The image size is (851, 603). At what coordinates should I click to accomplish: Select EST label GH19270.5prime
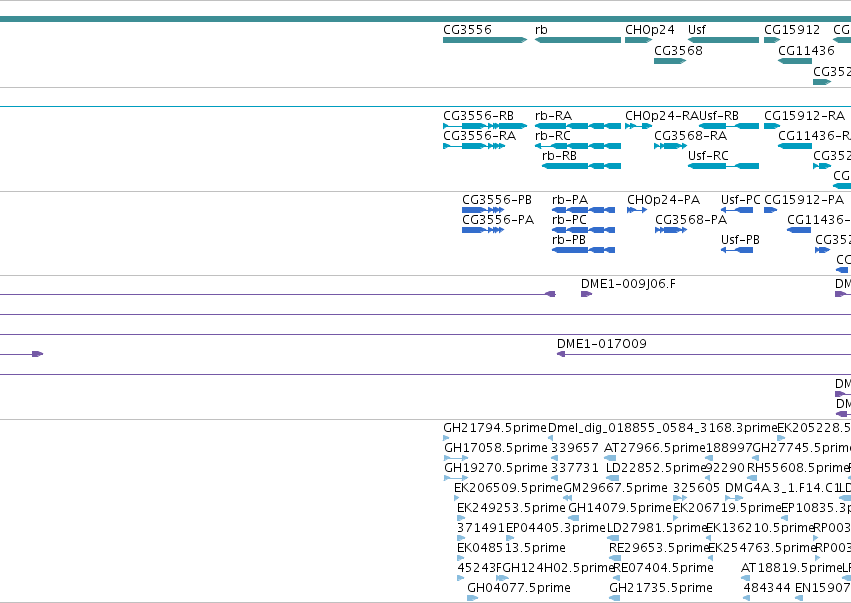[x=496, y=468]
